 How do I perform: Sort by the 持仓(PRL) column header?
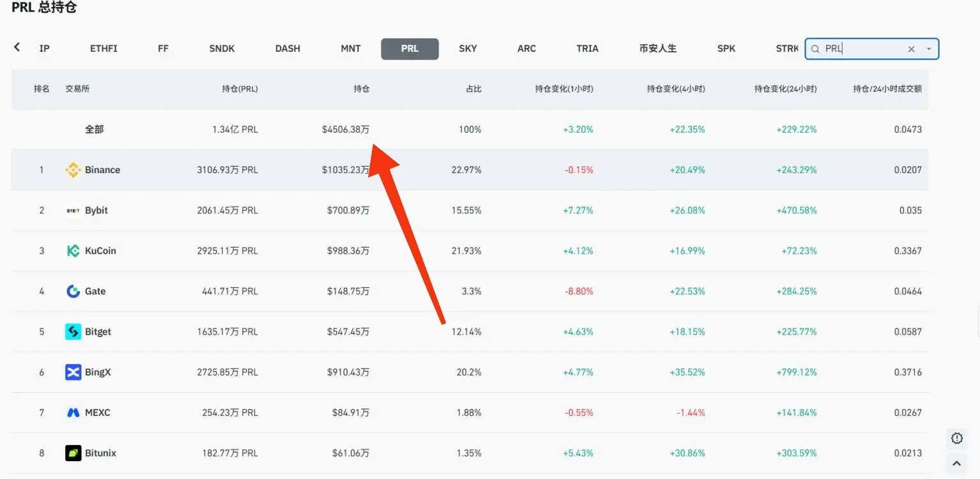coord(240,89)
